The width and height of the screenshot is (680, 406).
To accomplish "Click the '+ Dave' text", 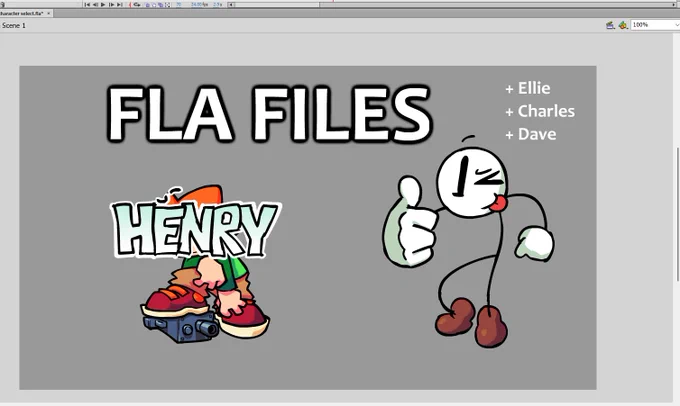I will (531, 134).
